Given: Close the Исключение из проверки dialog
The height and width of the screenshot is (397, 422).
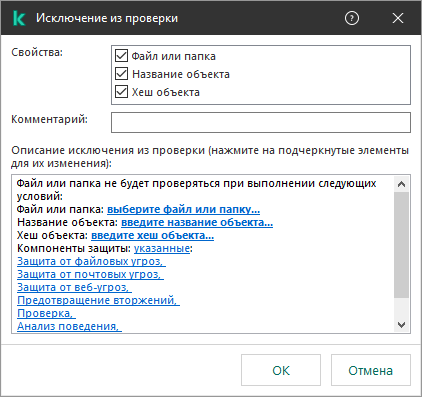Looking at the screenshot, I should (x=398, y=18).
